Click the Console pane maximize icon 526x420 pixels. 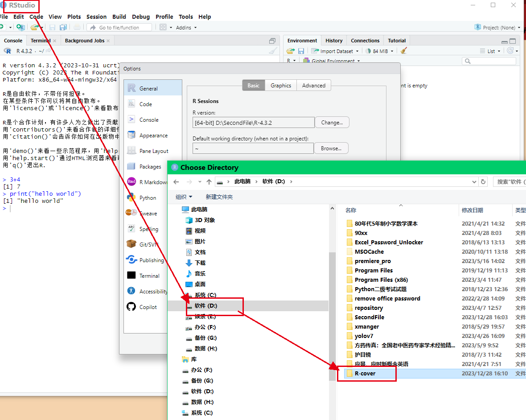pyautogui.click(x=272, y=41)
